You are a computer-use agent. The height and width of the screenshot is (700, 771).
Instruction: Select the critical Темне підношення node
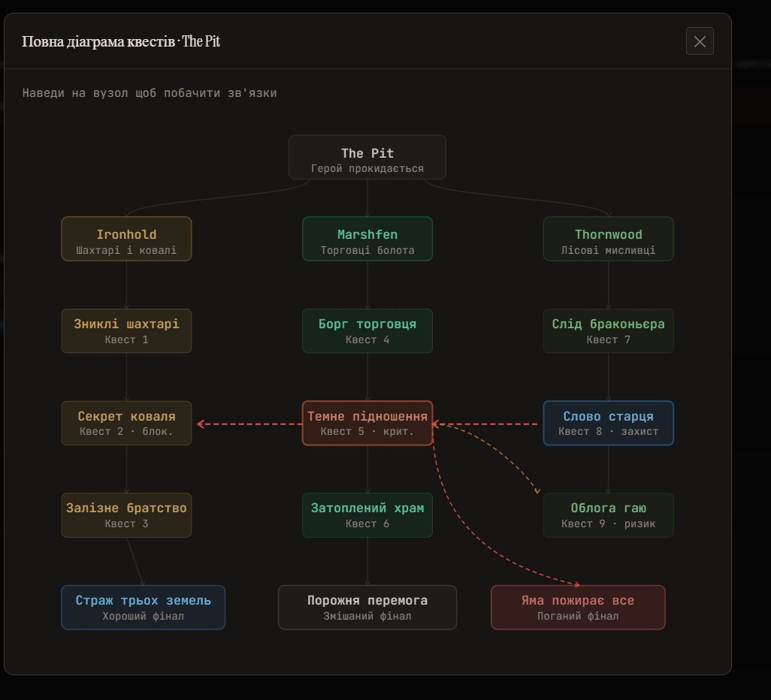pos(367,424)
